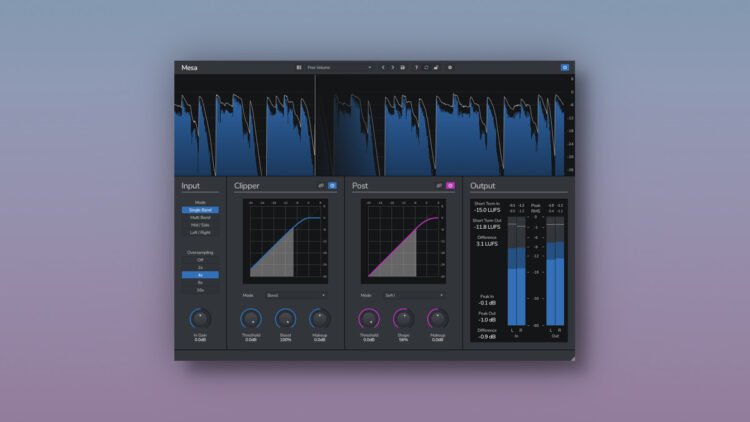
Task: Click the -0.9 dB difference value
Action: [x=487, y=337]
